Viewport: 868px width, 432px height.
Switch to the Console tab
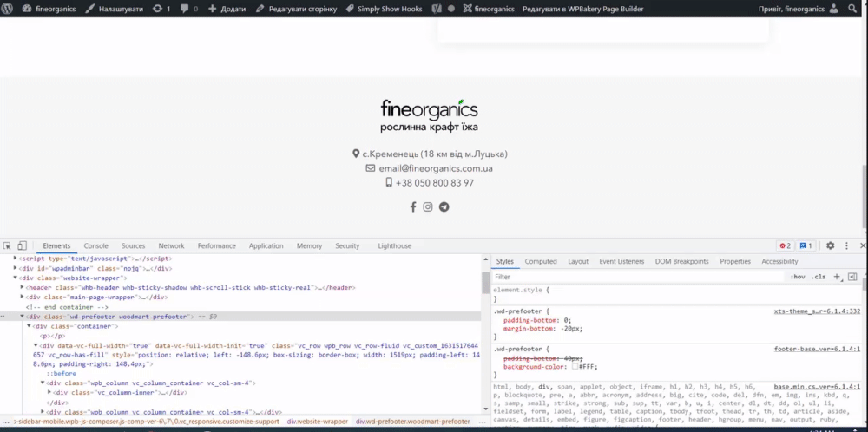click(x=95, y=246)
